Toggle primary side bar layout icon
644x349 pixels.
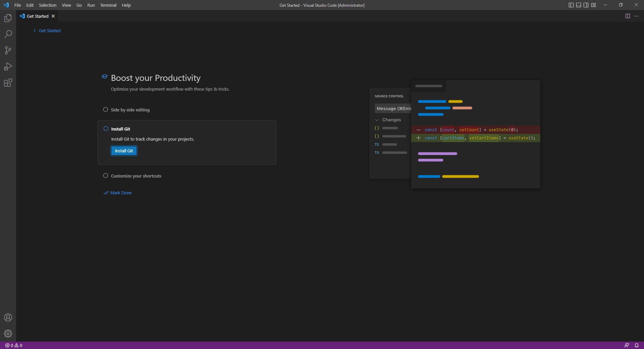(571, 5)
